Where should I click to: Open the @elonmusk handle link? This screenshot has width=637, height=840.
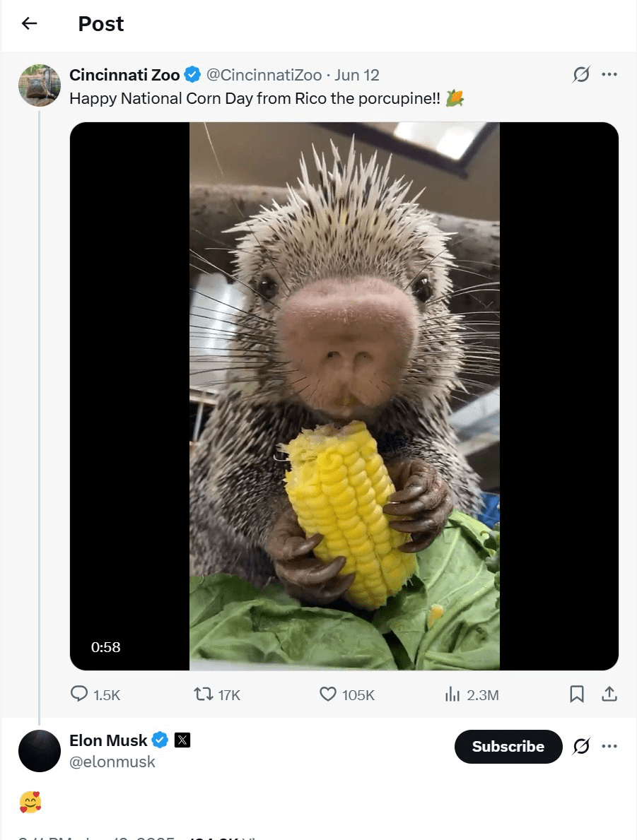click(x=112, y=762)
